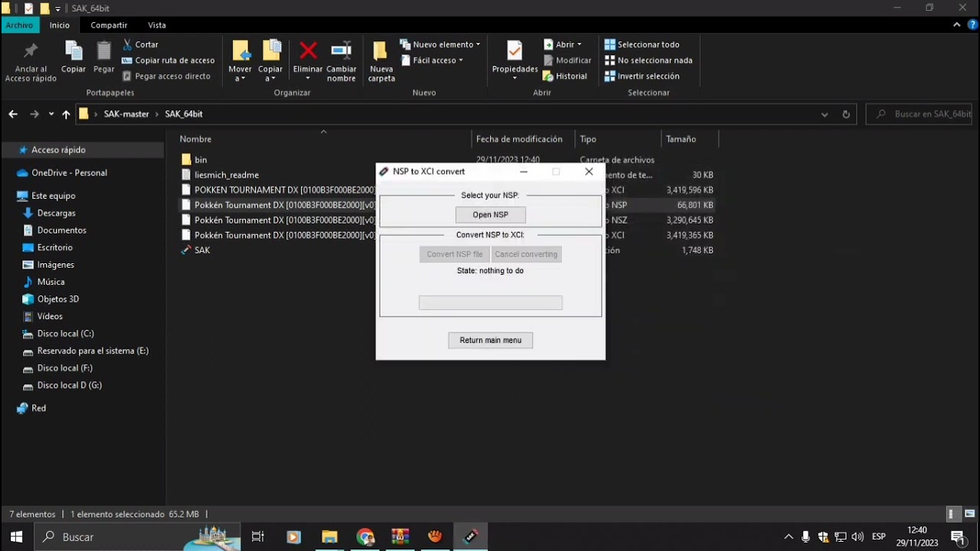
Task: Click Anclar al Acceso rápido pin icon
Action: (31, 51)
